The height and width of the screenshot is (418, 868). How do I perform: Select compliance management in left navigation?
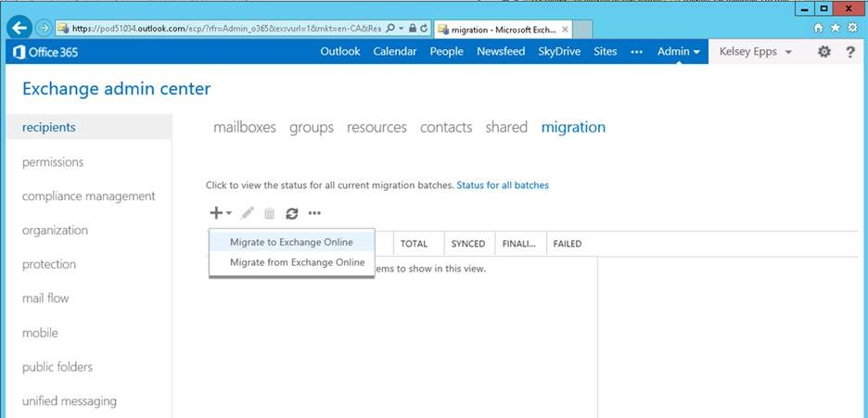tap(89, 196)
